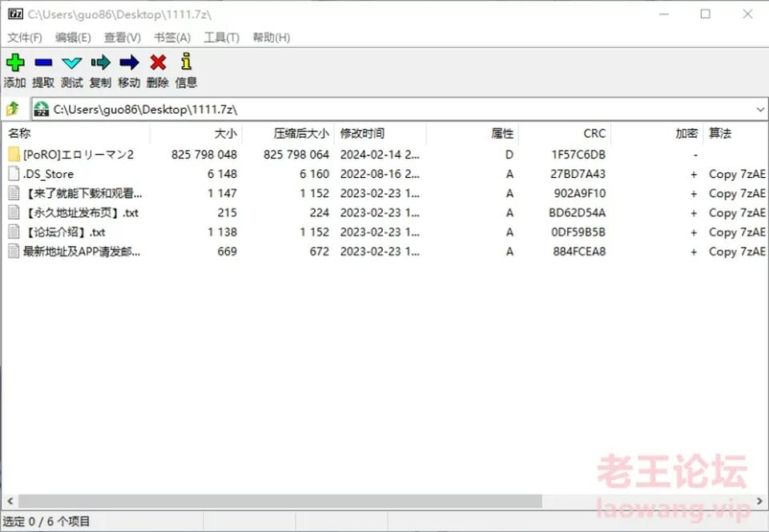This screenshot has width=769, height=532.
Task: Click the packed size value 224
Action: tap(320, 213)
